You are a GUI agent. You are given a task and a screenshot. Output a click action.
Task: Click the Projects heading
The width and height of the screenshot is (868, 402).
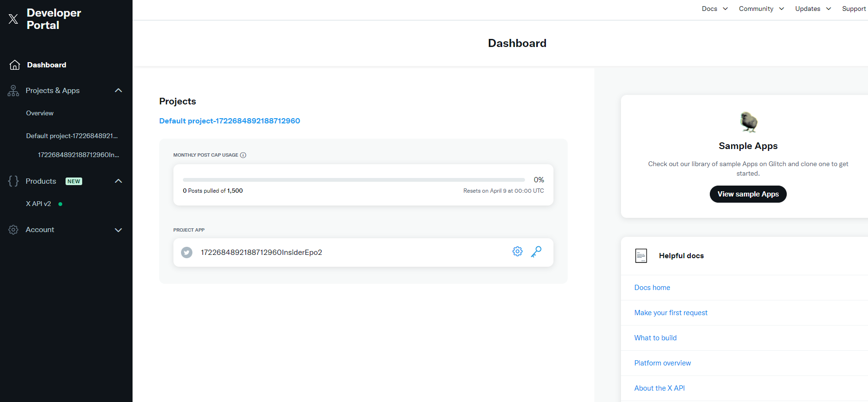[x=178, y=102]
